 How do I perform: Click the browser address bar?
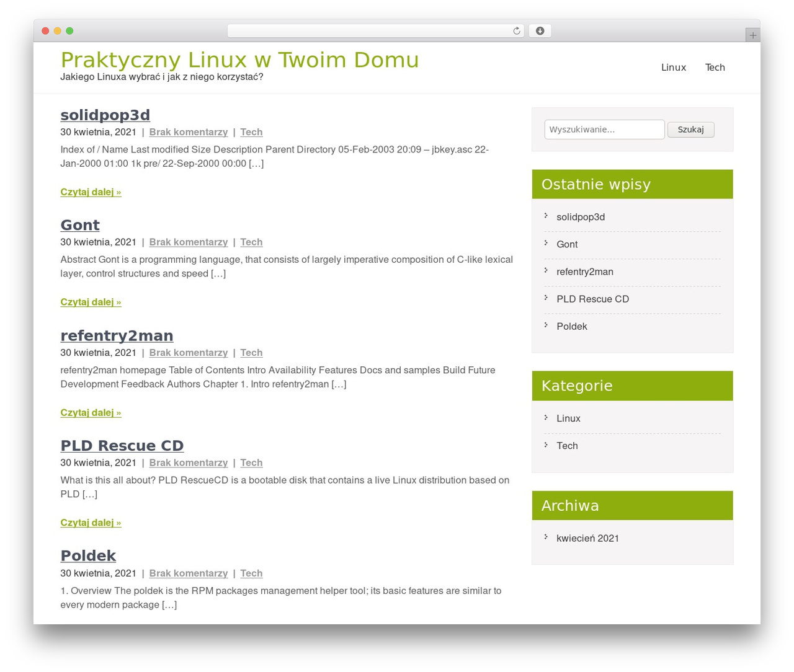point(375,31)
